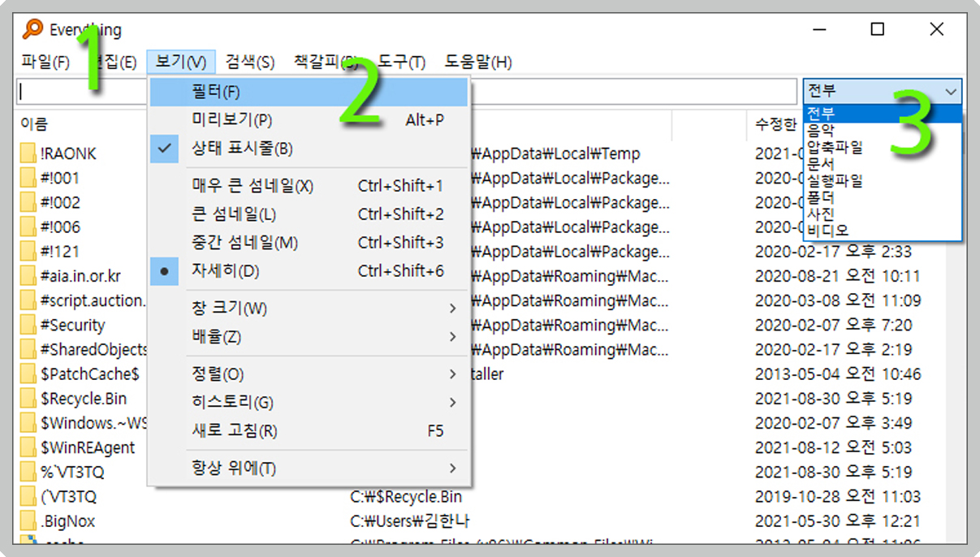Viewport: 980px width, 557px height.
Task: Click the folder icon beside #!002
Action: pos(28,202)
